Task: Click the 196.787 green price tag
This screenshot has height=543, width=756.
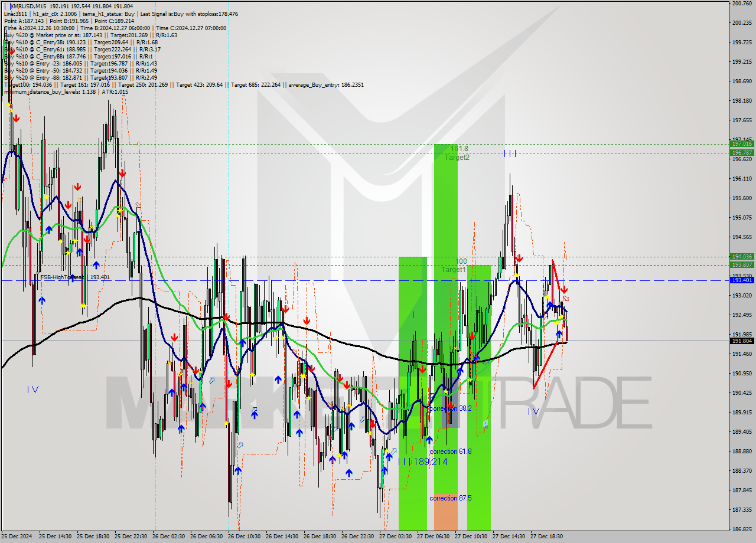Action: pos(742,152)
